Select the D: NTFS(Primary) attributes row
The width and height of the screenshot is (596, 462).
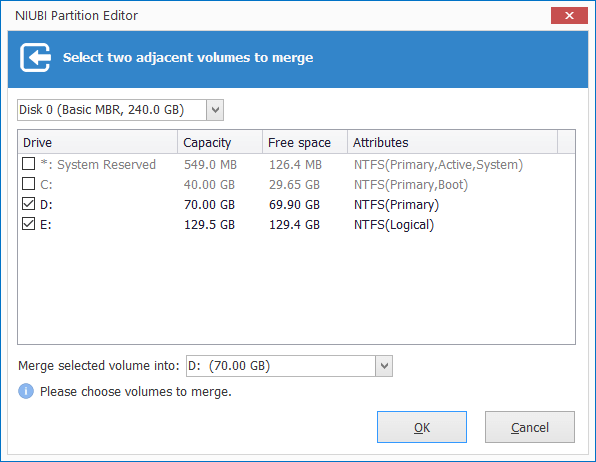click(x=396, y=205)
